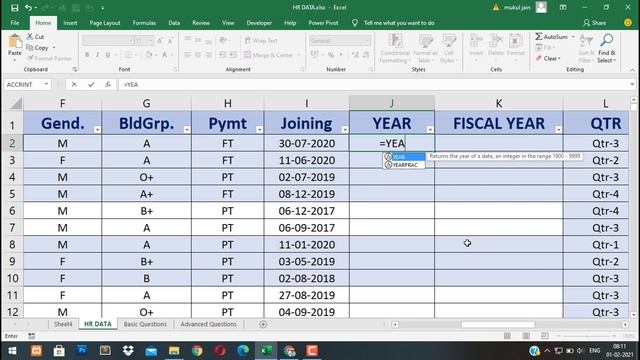Open the FISCAL YEAR filter dropdown
The width and height of the screenshot is (640, 360).
click(559, 130)
